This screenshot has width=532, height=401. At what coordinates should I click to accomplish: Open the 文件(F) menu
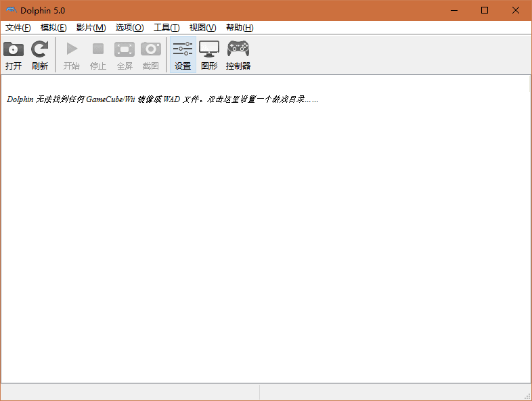18,28
